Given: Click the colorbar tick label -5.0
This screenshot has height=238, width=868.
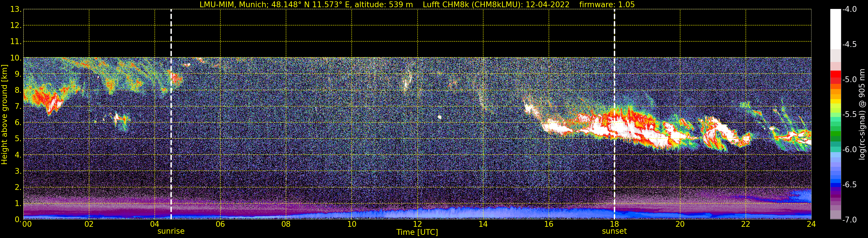Looking at the screenshot, I should [849, 80].
